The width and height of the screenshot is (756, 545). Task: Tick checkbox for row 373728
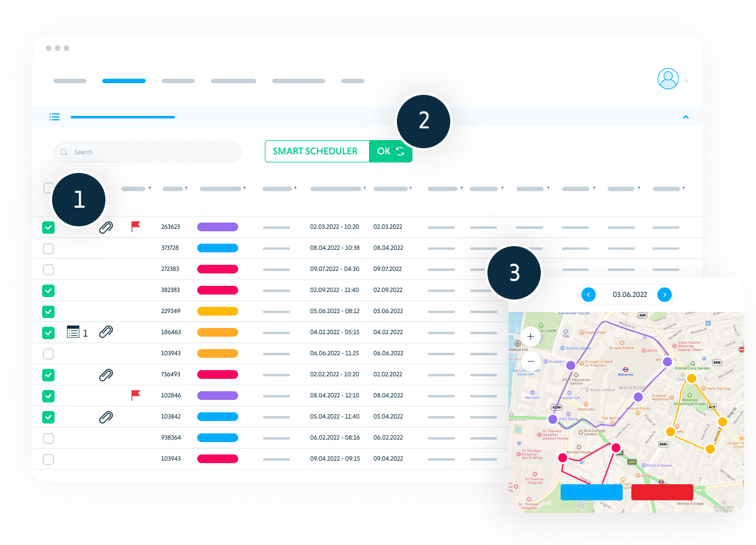pyautogui.click(x=48, y=249)
